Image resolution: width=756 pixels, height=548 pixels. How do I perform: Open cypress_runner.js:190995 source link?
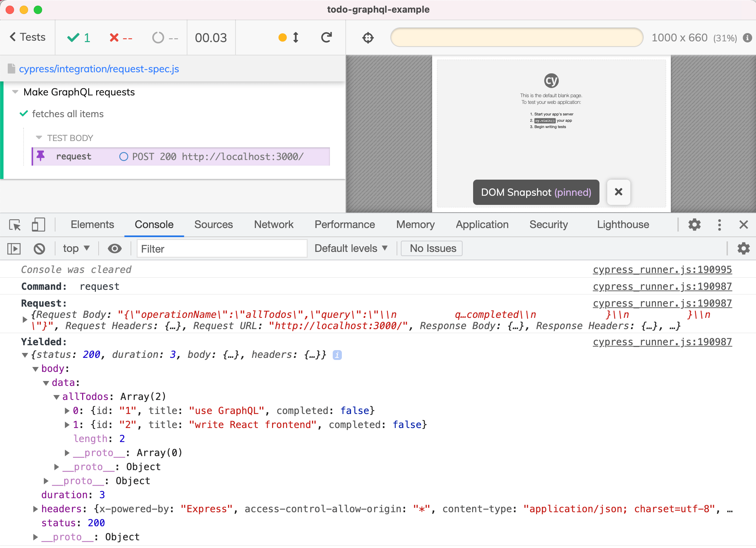662,269
